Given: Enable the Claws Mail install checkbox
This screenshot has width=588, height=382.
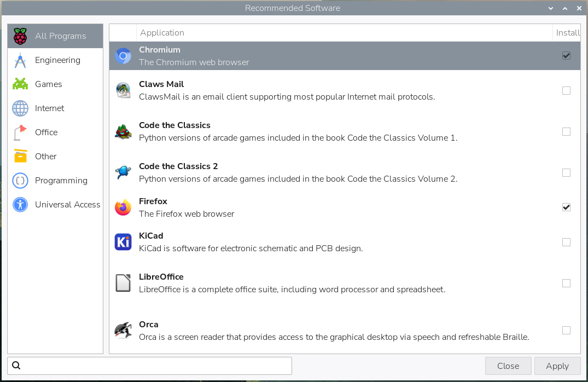Looking at the screenshot, I should click(x=566, y=90).
